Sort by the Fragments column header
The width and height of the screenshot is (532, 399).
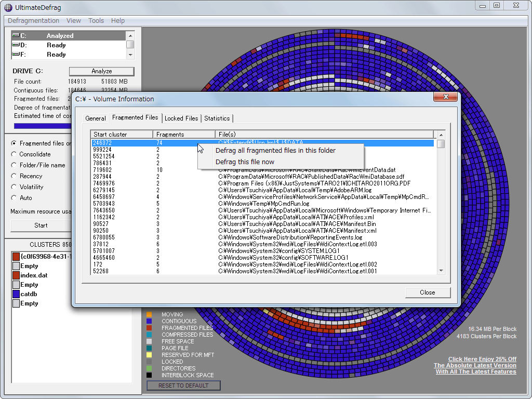tap(184, 135)
